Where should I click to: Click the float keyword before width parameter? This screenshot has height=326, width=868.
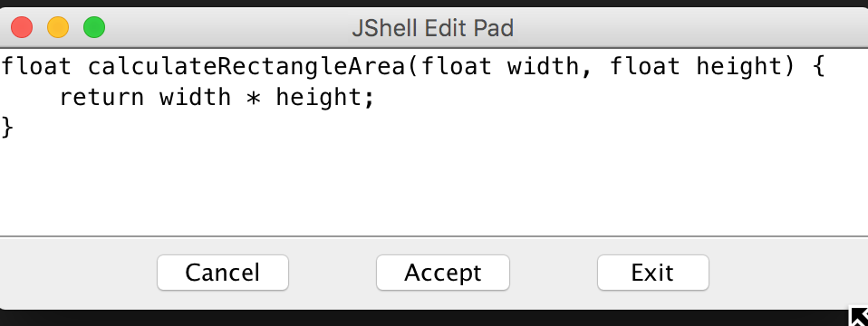click(x=457, y=67)
